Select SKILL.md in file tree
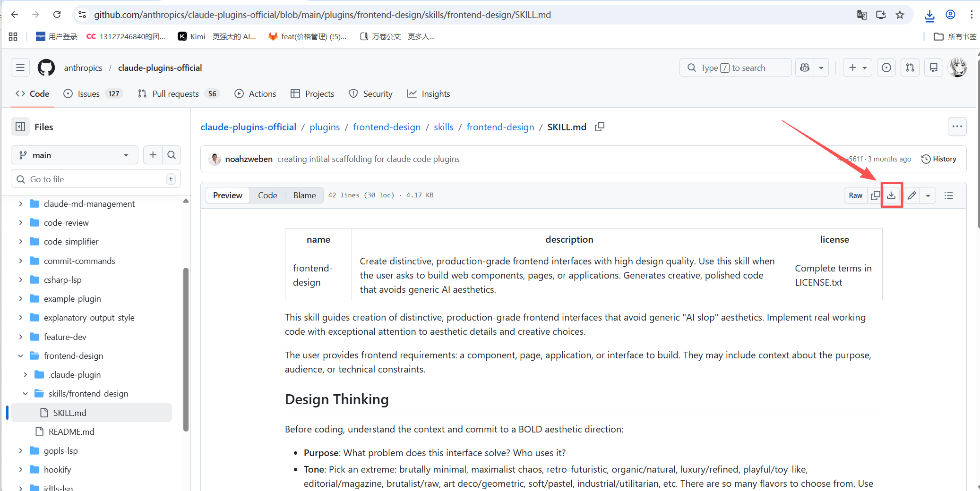Viewport: 980px width, 491px height. [91, 413]
